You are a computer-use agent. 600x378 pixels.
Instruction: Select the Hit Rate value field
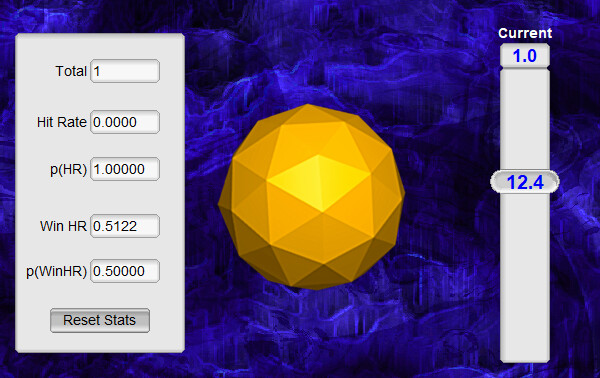coord(125,122)
